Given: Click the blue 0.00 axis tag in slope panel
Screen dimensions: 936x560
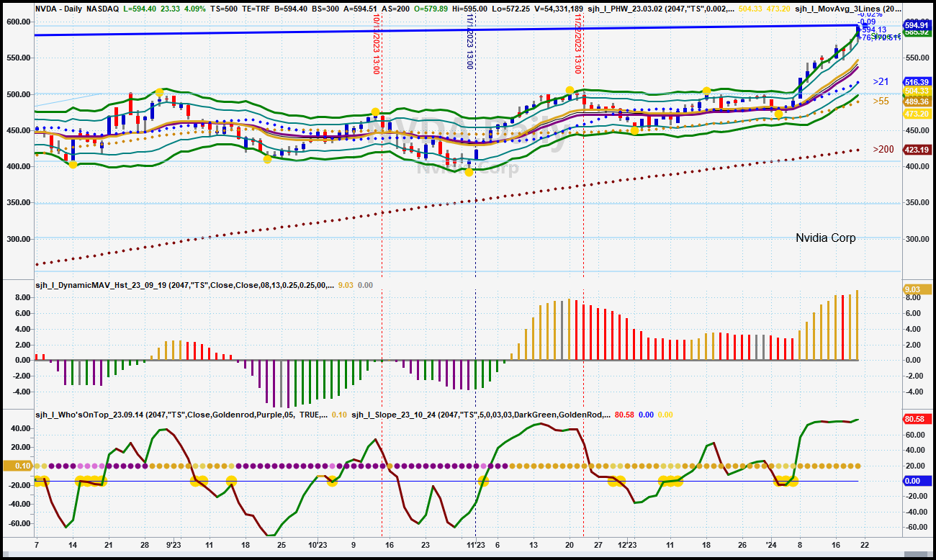Looking at the screenshot, I should (916, 481).
